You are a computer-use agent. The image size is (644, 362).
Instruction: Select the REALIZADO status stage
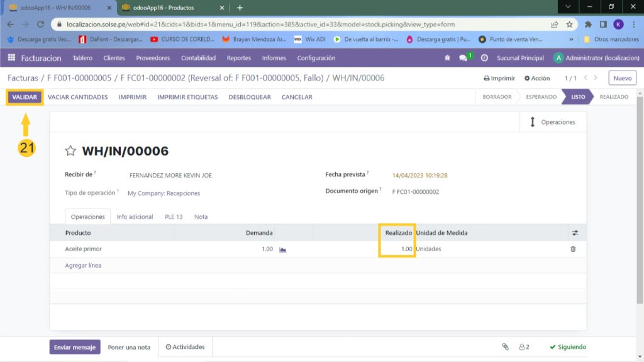click(614, 97)
